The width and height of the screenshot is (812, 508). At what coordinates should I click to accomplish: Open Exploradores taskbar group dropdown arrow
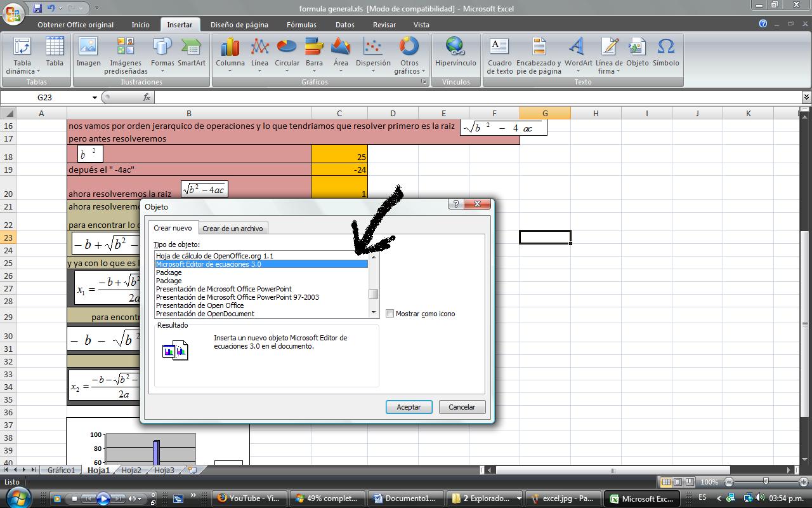tap(519, 498)
